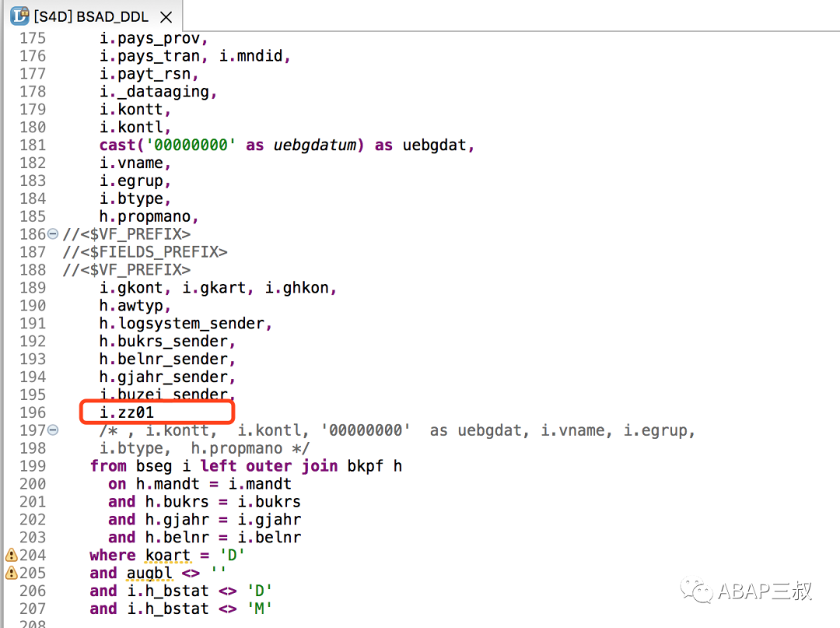Click 'uebgdatum' type on line 181
This screenshot has height=628, width=840.
(x=314, y=145)
